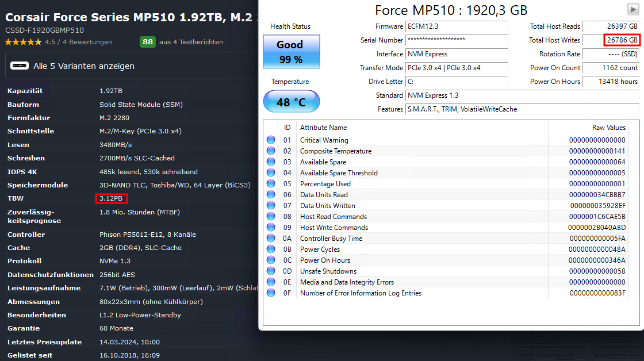Image resolution: width=644 pixels, height=361 pixels.
Task: Click the next-disk arrow beside Force MP510 title
Action: (633, 9)
